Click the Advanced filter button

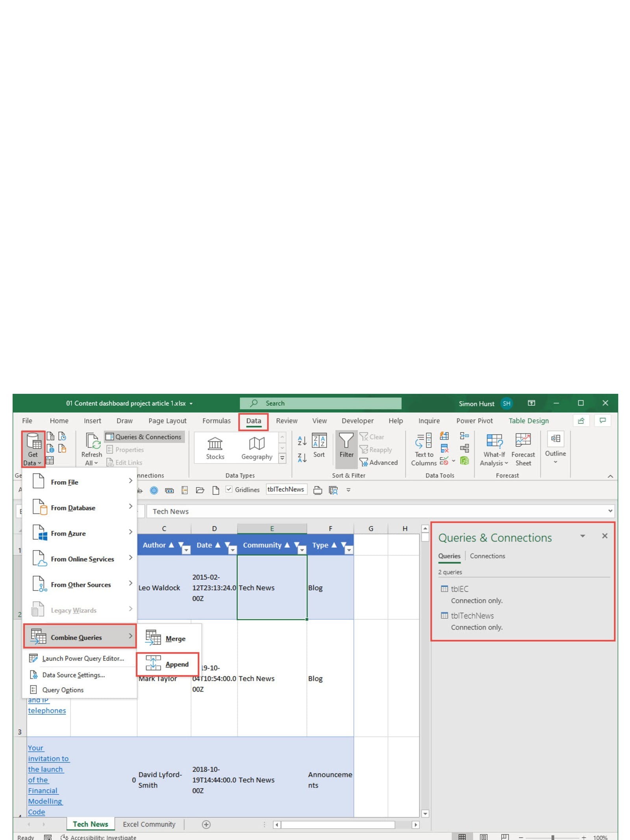pos(378,463)
